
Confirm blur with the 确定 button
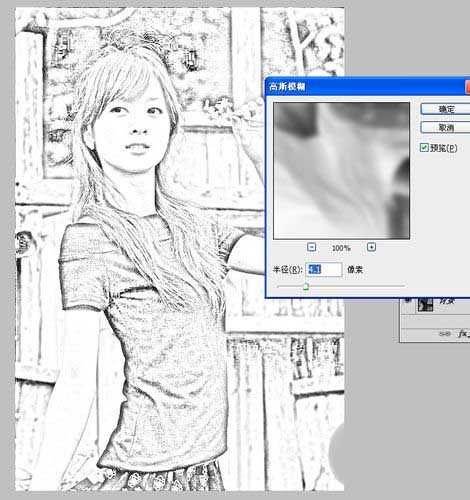tap(445, 109)
